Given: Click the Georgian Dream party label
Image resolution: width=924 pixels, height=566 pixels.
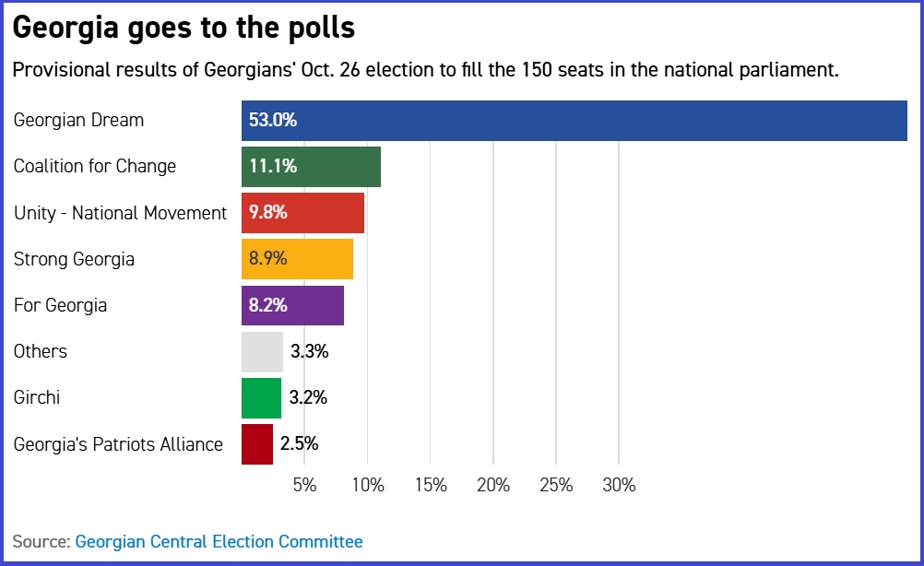Looking at the screenshot, I should pos(78,121).
